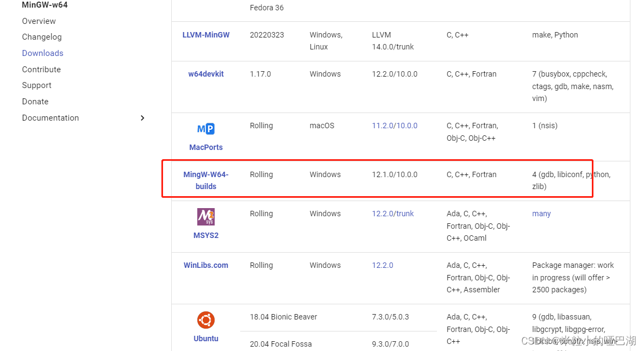Click the '1 (nsis)' packages cell
The width and height of the screenshot is (644, 351).
[x=545, y=126]
